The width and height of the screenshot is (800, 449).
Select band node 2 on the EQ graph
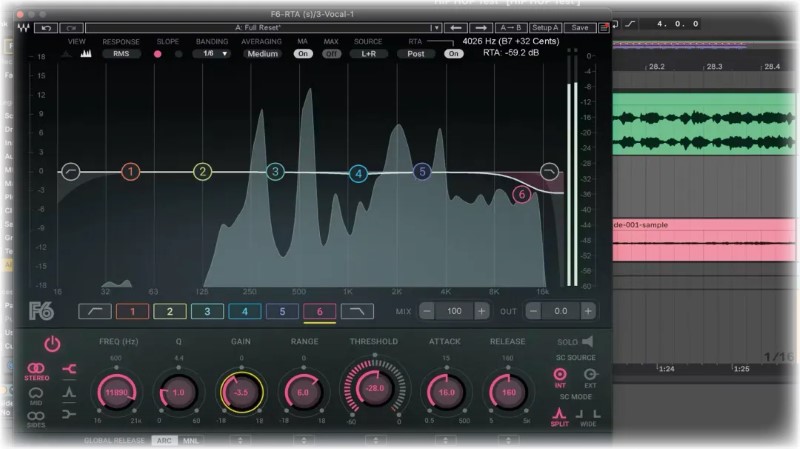point(203,171)
